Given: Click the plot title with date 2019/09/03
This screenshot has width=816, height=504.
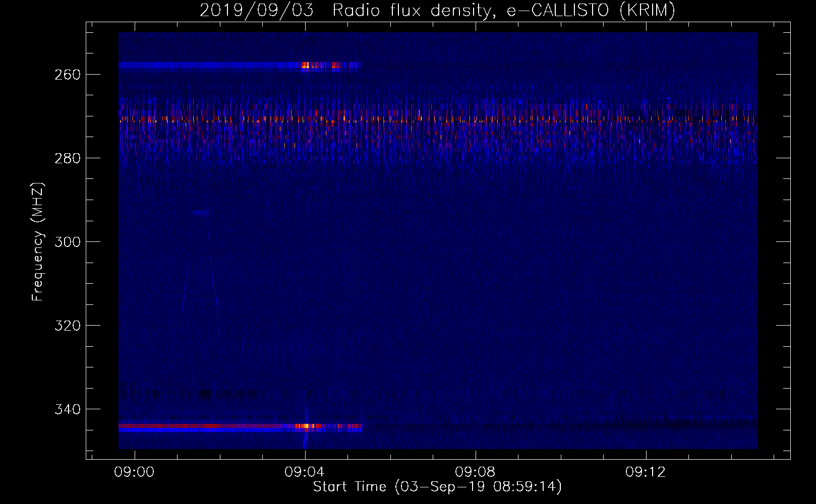Looking at the screenshot, I should [437, 10].
